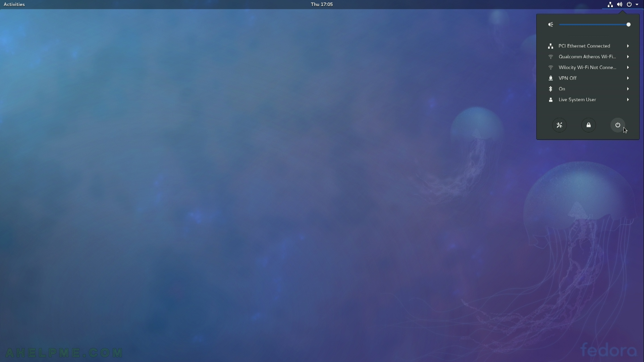
Task: Open PCI Ethernet Connected entry
Action: [x=588, y=46]
